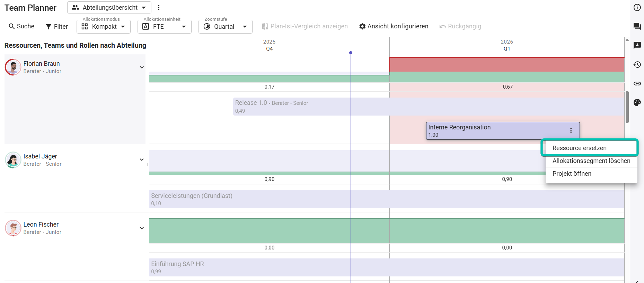Click the three-dot menu on Interne Reorganisation
Viewport: 644px width, 283px height.
(x=571, y=130)
